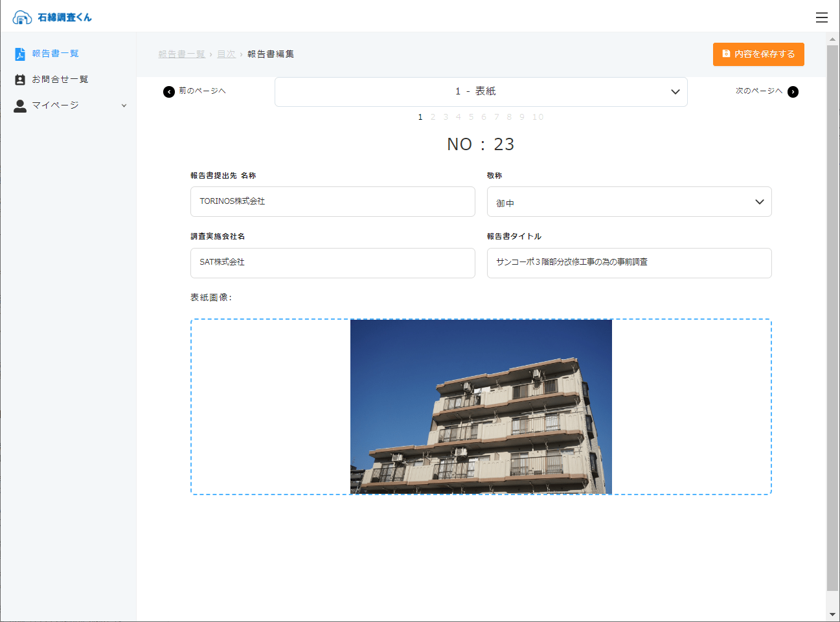Image resolution: width=840 pixels, height=622 pixels.
Task: Jump to page 10 in pagination
Action: (538, 117)
